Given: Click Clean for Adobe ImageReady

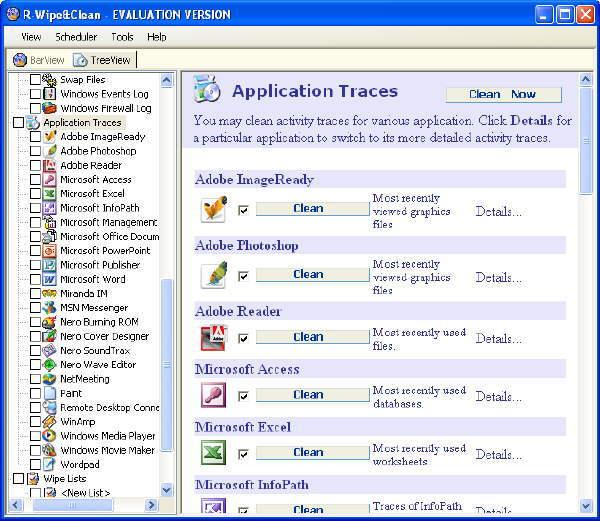Looking at the screenshot, I should pos(313,208).
